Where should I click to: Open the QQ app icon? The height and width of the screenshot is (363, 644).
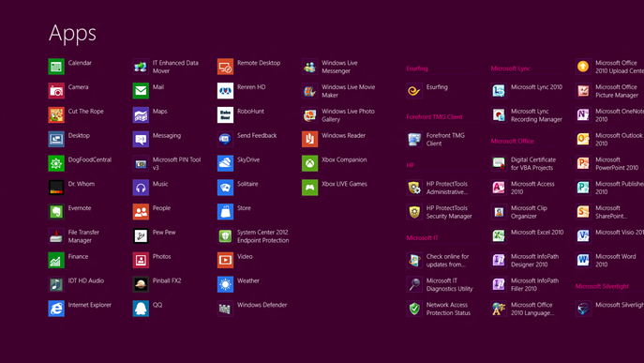click(141, 309)
